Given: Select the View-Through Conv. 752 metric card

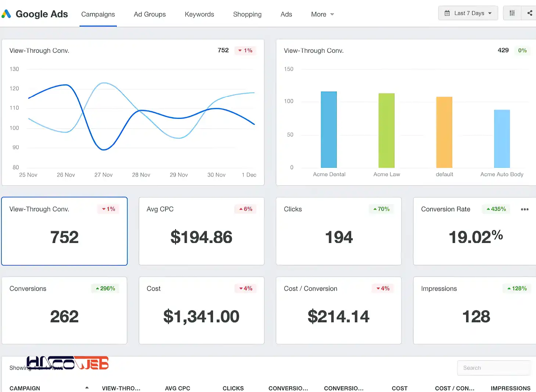Looking at the screenshot, I should [64, 231].
